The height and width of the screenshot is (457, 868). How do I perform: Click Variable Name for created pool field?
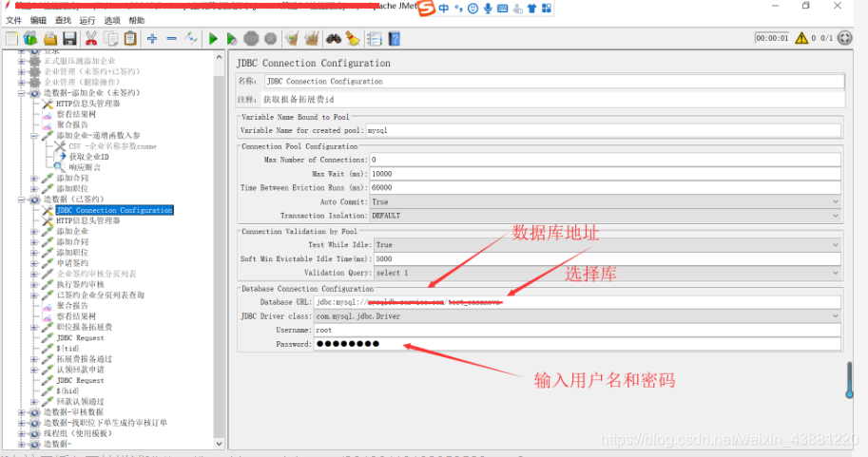[604, 130]
